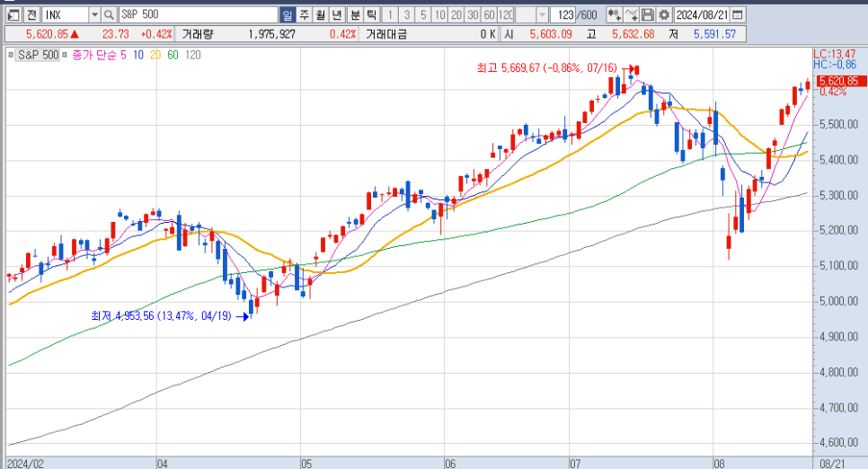The width and height of the screenshot is (868, 469).
Task: Click the gray 120 moving average label
Action: 192,55
